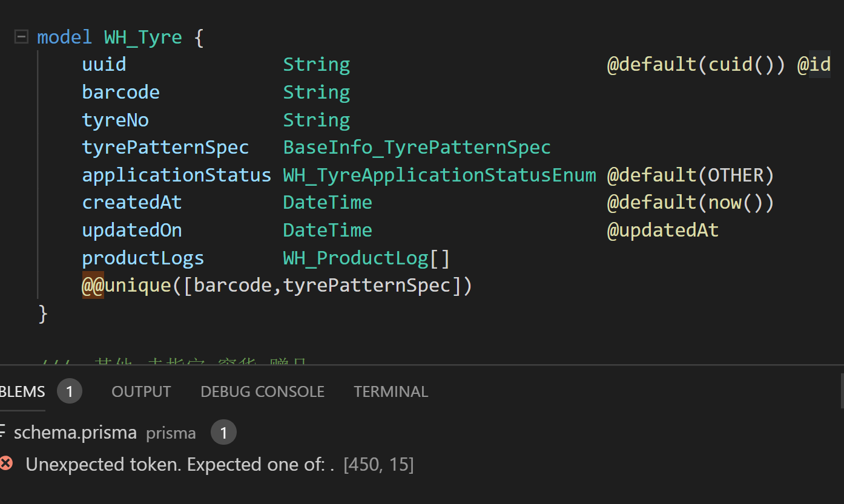The width and height of the screenshot is (844, 504).
Task: Click the schema.prisma error count badge
Action: coord(223,433)
